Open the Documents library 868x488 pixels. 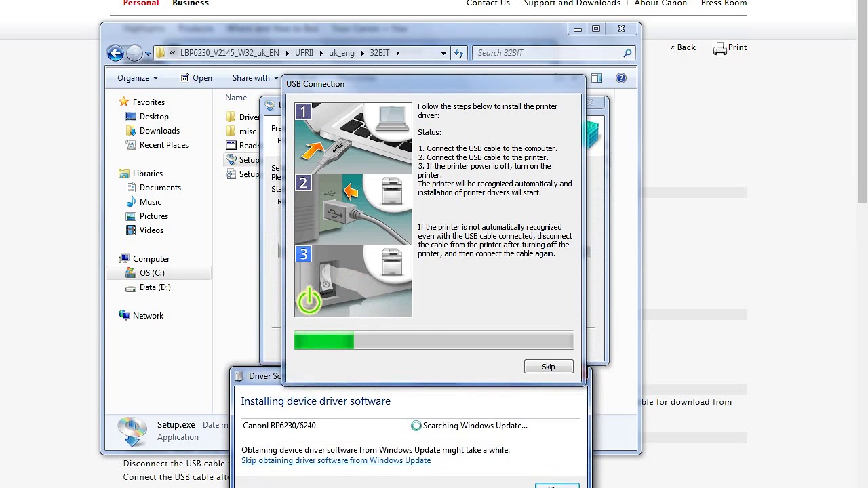(160, 188)
